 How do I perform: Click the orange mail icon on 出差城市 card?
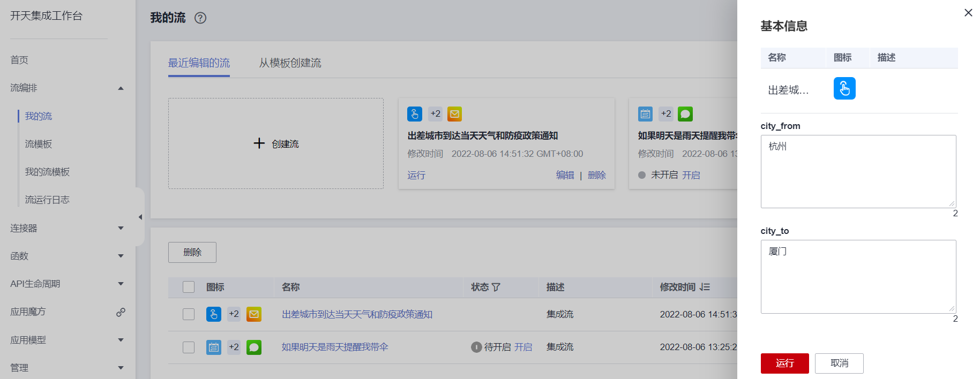(454, 114)
